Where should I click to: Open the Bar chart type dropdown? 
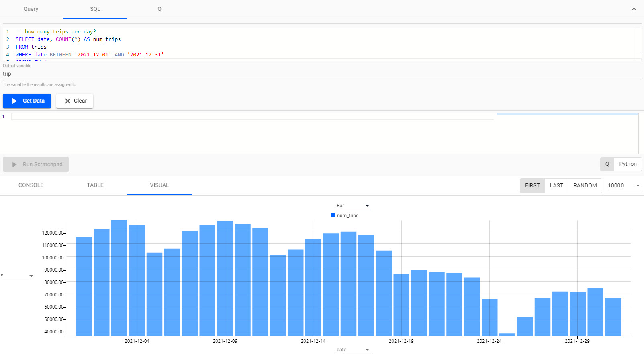tap(353, 206)
